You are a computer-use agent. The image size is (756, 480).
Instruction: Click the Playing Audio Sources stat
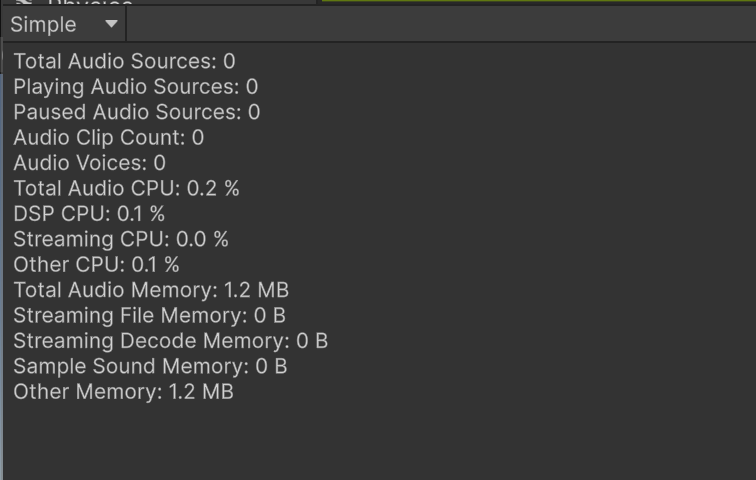135,87
